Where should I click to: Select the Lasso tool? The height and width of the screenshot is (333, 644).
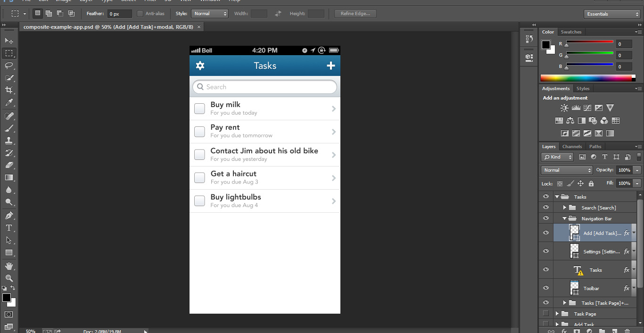tap(9, 65)
